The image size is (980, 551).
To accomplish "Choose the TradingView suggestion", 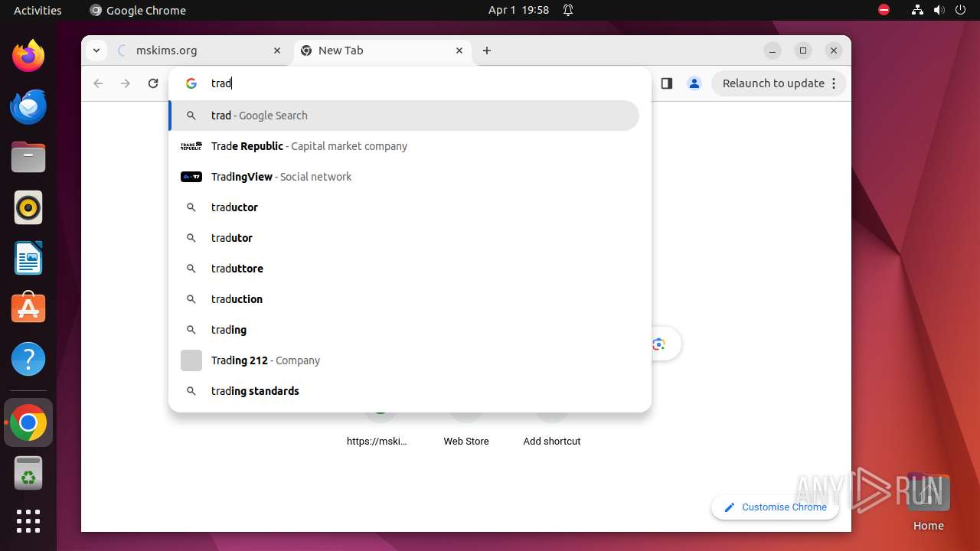I will pos(404,177).
